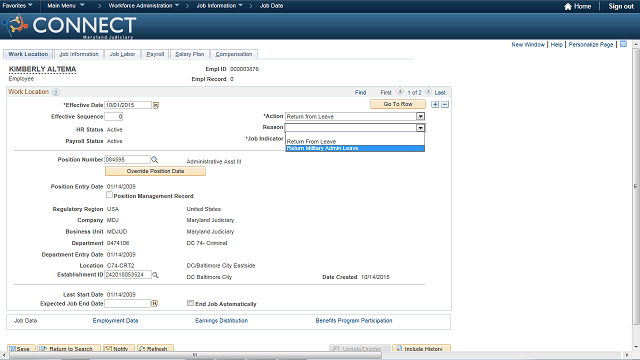The image size is (640, 360).
Task: Click into the Effective Sequence field
Action: point(113,117)
